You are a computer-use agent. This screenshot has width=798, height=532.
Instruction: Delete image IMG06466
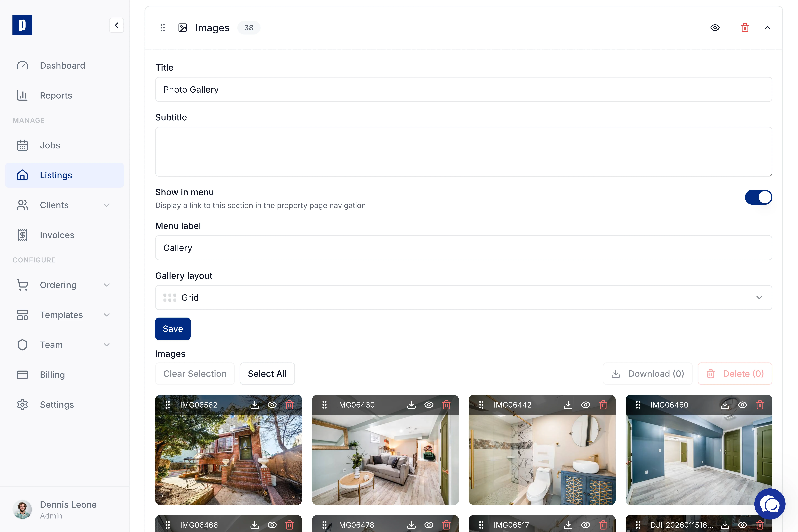click(289, 525)
